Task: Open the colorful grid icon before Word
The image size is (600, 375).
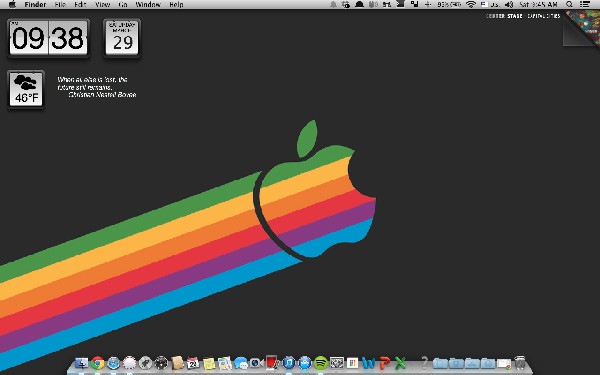Action: point(352,362)
